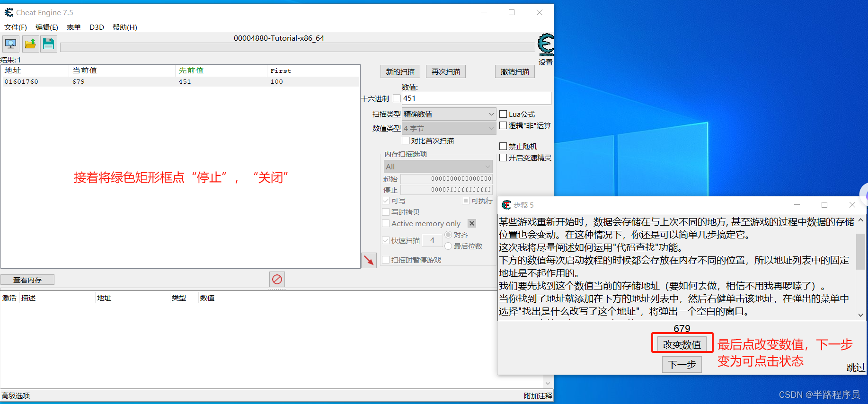This screenshot has height=404, width=868.
Task: Click the open folder toolbar icon
Action: [x=30, y=44]
